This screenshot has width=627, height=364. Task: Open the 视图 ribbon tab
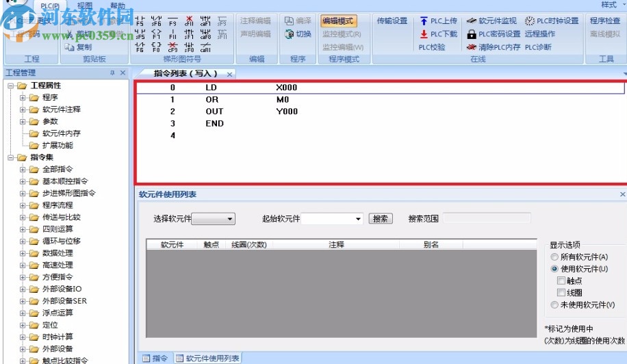click(x=85, y=5)
